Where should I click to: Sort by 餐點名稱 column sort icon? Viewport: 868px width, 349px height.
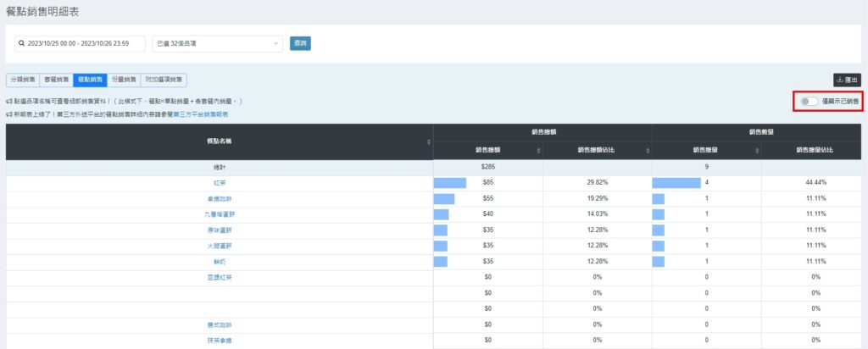point(427,141)
